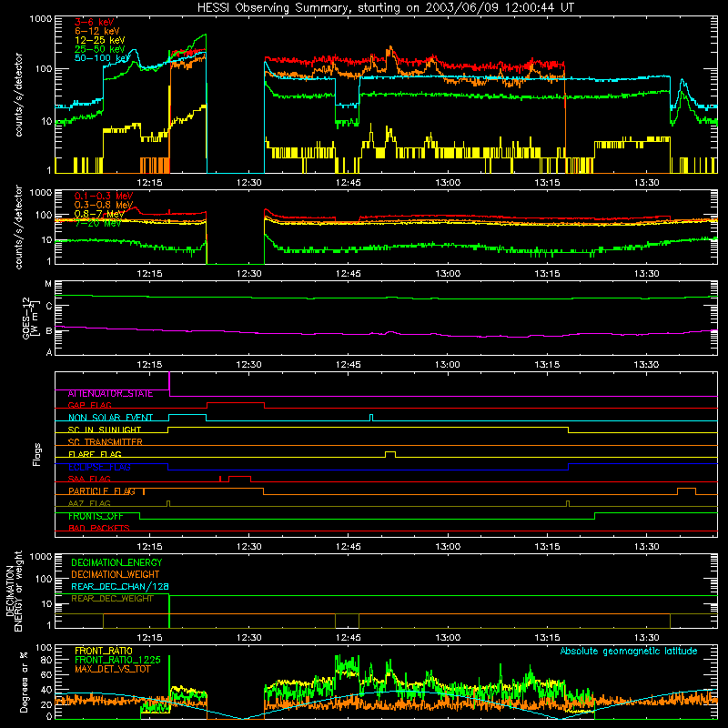
Task: Click the HESSI Observing Summary title
Action: [x=385, y=8]
